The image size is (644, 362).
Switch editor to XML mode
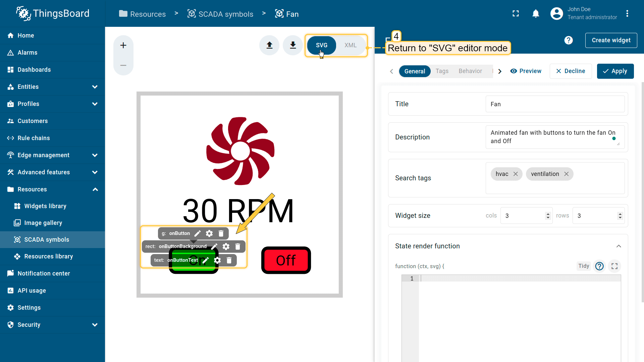(350, 45)
